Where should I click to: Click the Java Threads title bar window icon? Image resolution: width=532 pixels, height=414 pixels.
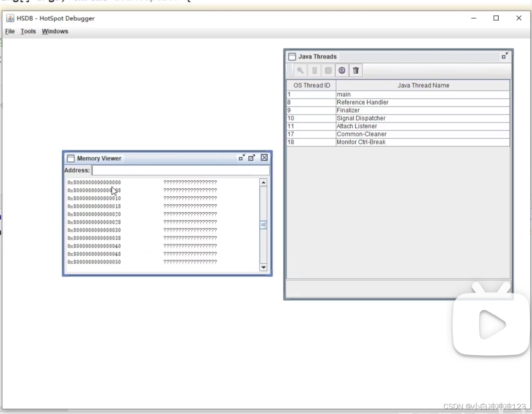pyautogui.click(x=292, y=56)
